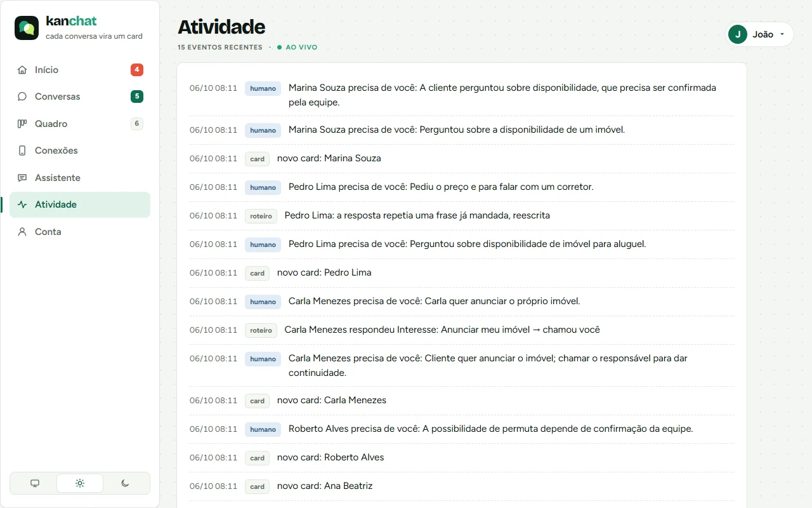Click the green 5 badge on Conversas
Image resolution: width=812 pixels, height=508 pixels.
(x=137, y=97)
